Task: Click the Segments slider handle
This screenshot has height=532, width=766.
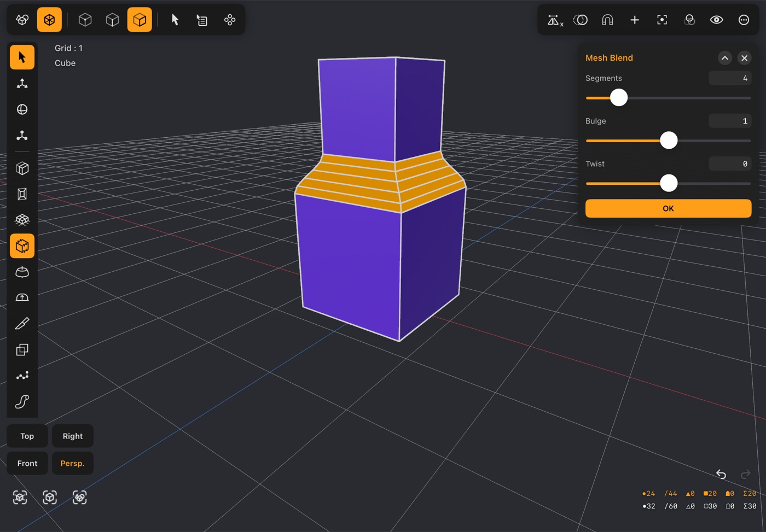Action: (x=619, y=98)
